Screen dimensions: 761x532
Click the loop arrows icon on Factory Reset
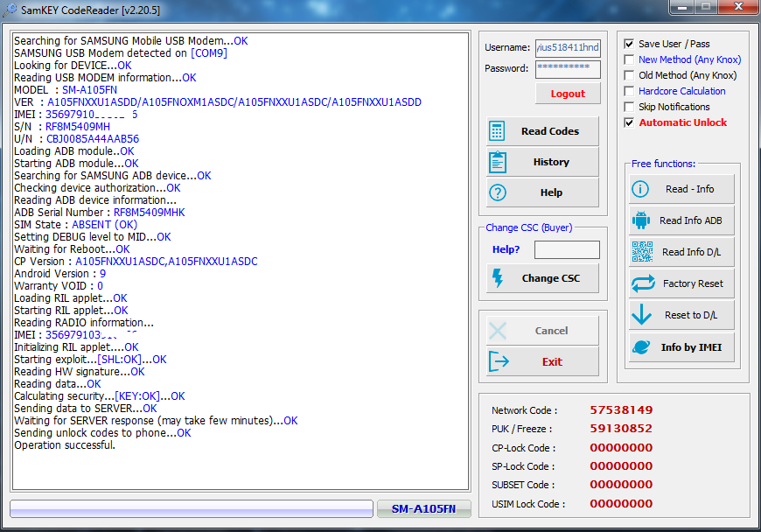pos(643,283)
